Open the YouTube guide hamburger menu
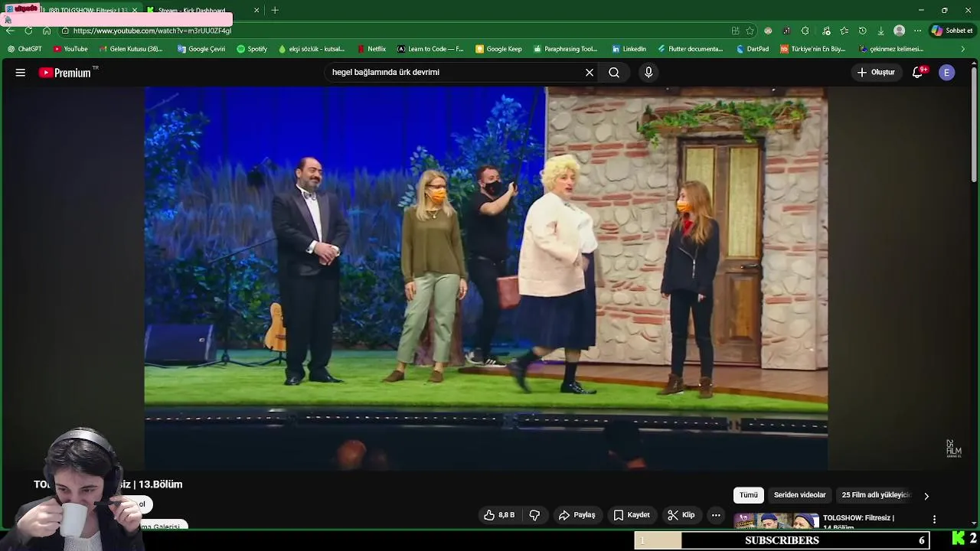The width and height of the screenshot is (980, 551). 21,72
